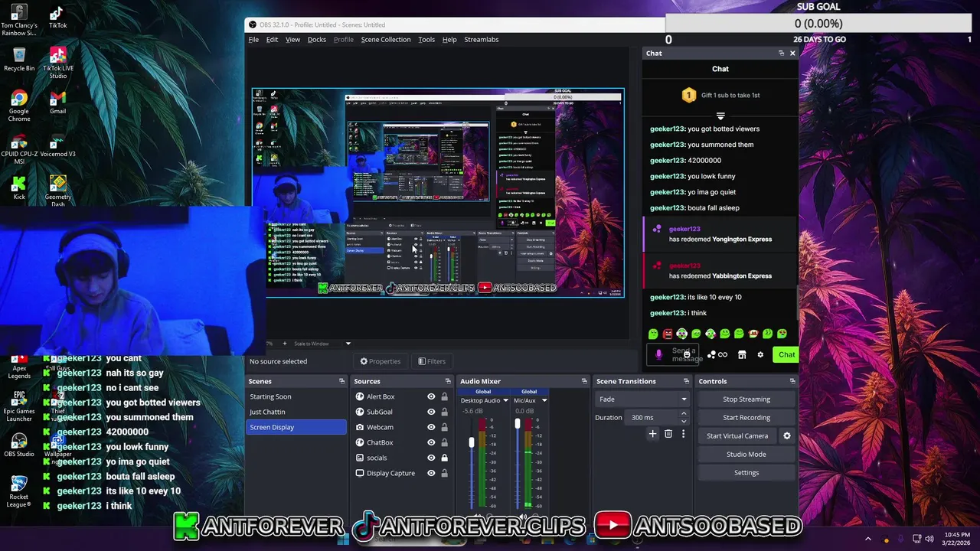Image resolution: width=980 pixels, height=551 pixels.
Task: Open virtual camera settings gear
Action: [x=786, y=435]
